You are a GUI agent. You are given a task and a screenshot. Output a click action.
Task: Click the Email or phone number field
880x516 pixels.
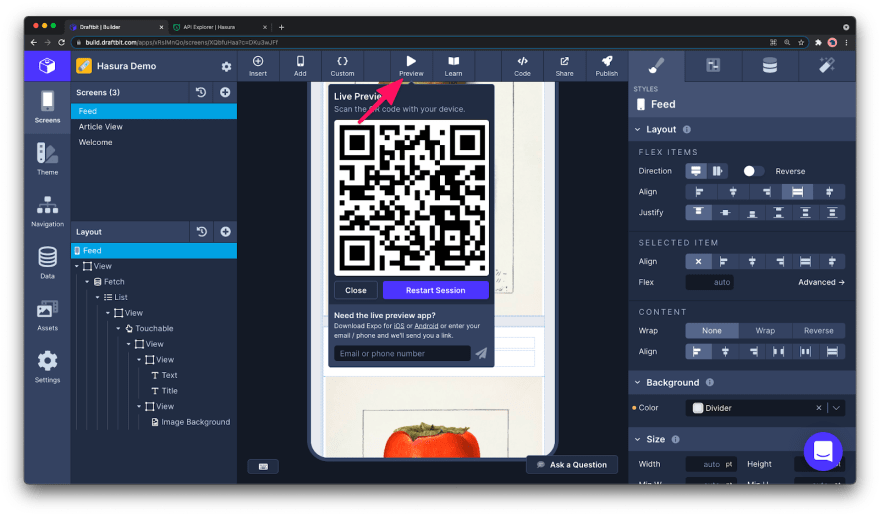402,353
